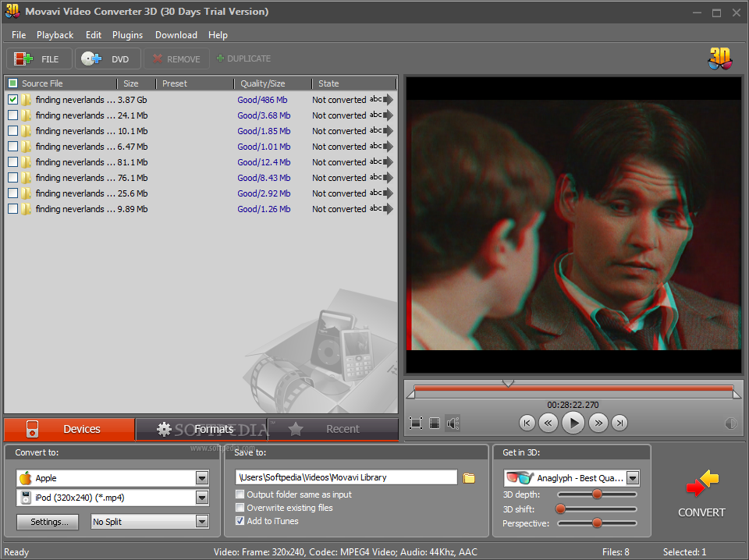Click the abc rename icon in 24.1 Mb row
This screenshot has width=749, height=560.
pyautogui.click(x=376, y=115)
